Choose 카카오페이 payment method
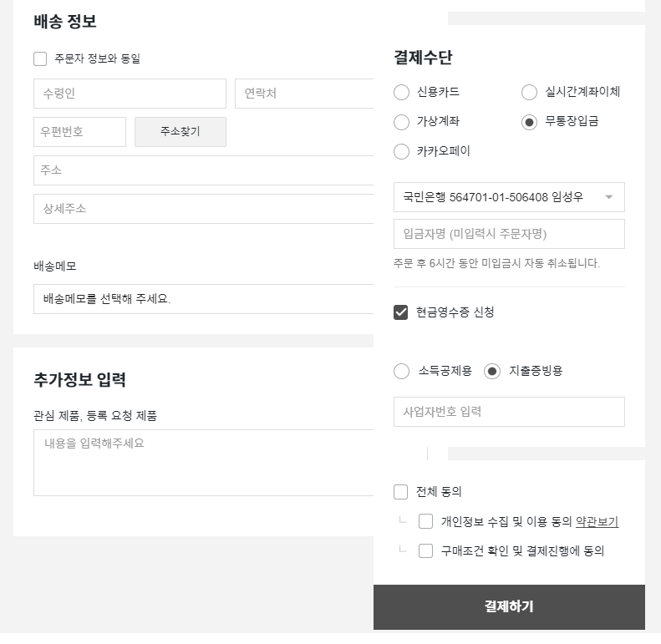The width and height of the screenshot is (661, 644). [402, 152]
